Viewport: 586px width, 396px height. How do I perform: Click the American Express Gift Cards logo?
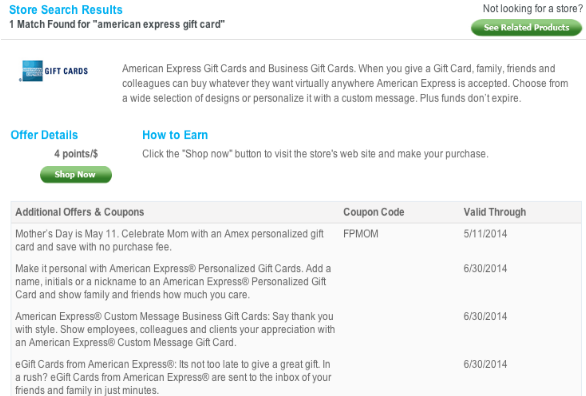[x=54, y=71]
